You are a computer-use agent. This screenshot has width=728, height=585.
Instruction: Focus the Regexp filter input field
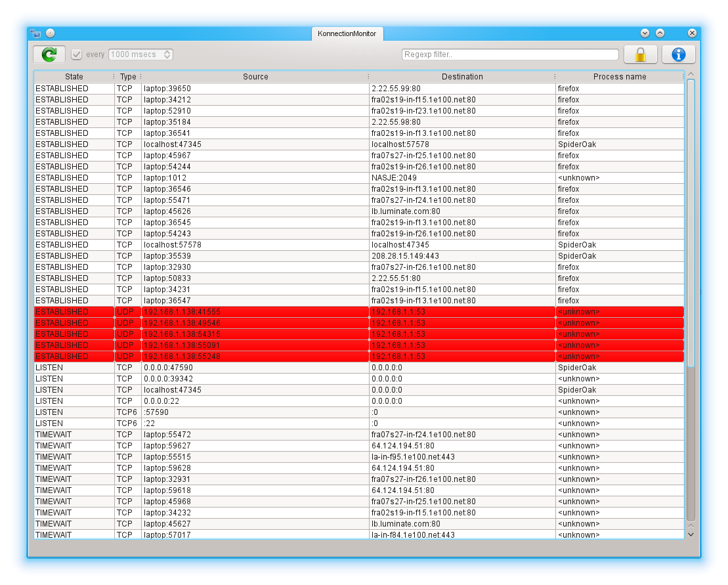pyautogui.click(x=510, y=54)
